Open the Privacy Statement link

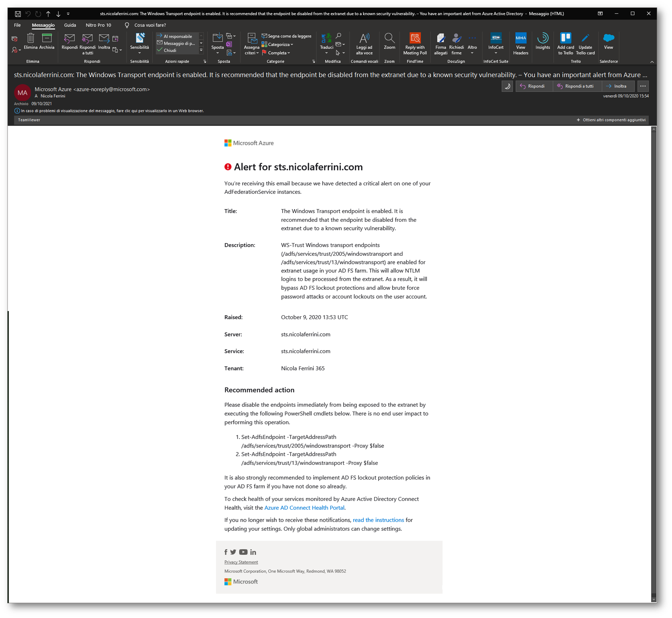coord(241,562)
